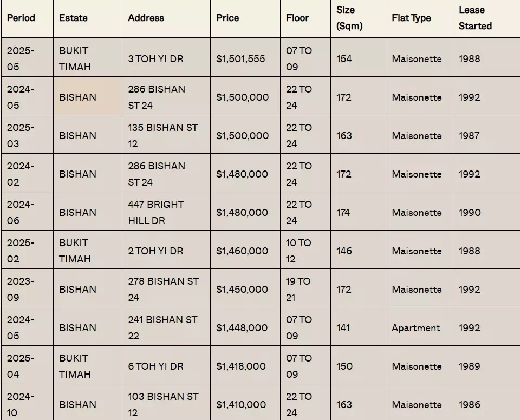Select the 1986 lease started cell
Screen dimensions: 520x420
(x=486, y=403)
